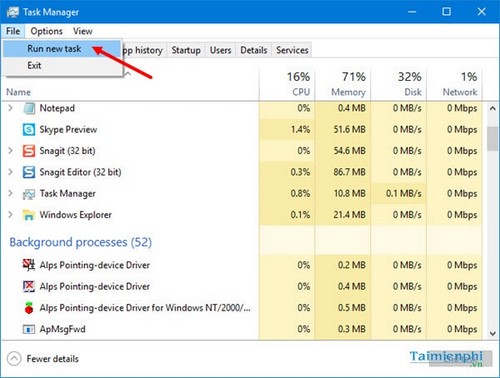Click the Task Manager process row icon
Viewport: 500px width, 378px height.
pyautogui.click(x=29, y=194)
